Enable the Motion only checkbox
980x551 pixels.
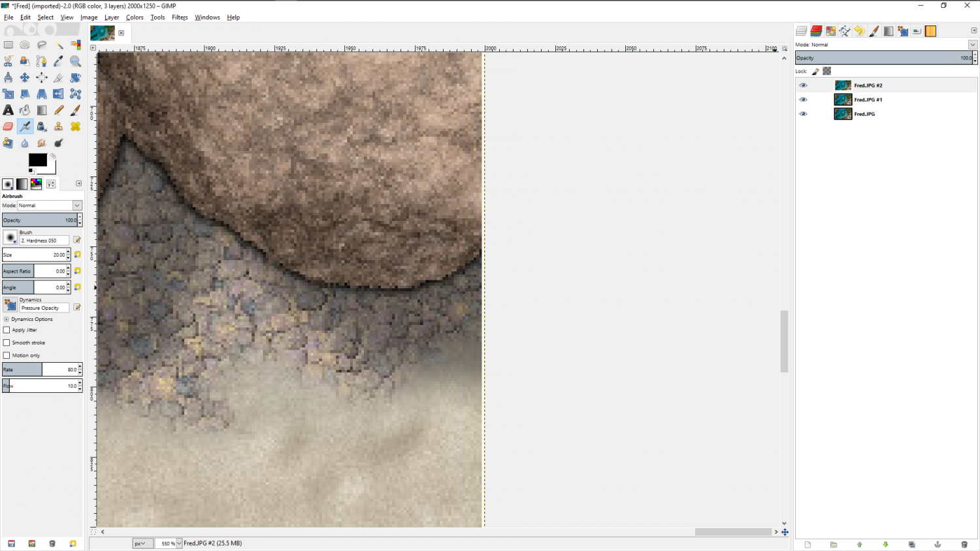click(7, 356)
